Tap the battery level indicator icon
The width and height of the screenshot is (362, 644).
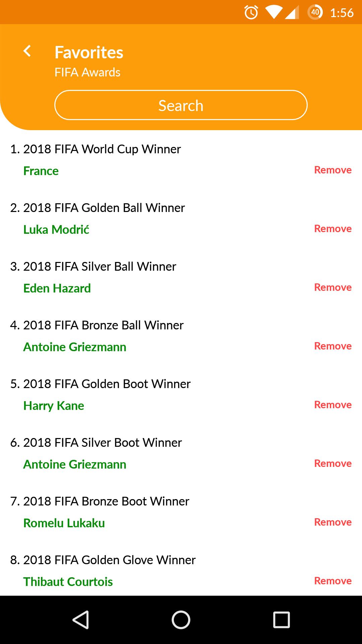click(315, 13)
